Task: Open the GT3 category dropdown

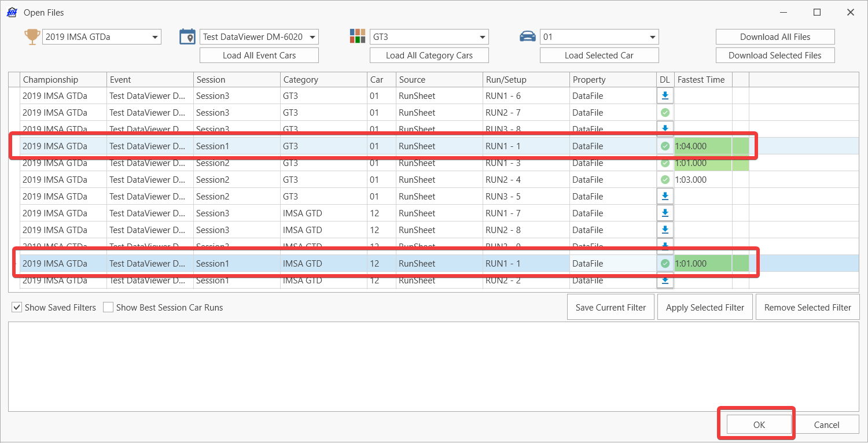Action: [x=429, y=37]
